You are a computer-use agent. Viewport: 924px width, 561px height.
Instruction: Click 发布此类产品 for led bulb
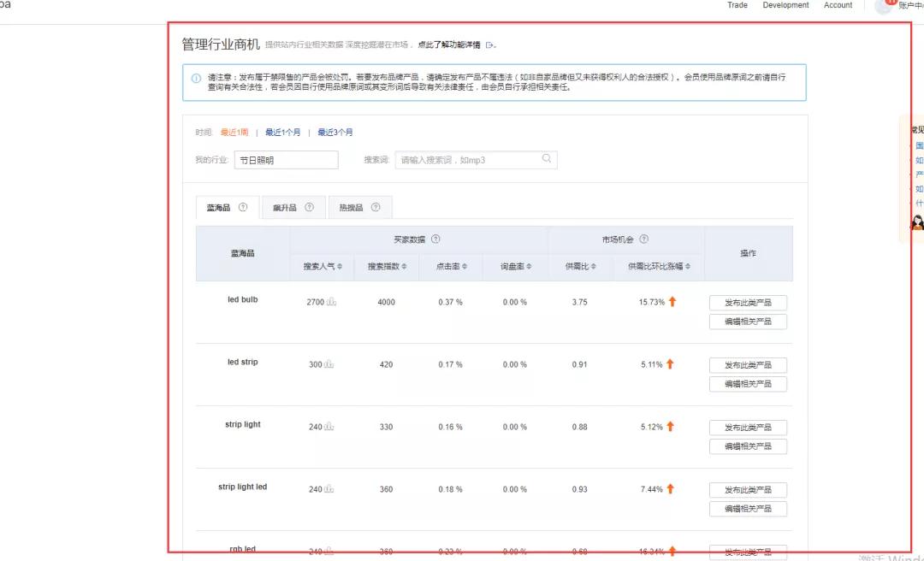click(x=748, y=302)
